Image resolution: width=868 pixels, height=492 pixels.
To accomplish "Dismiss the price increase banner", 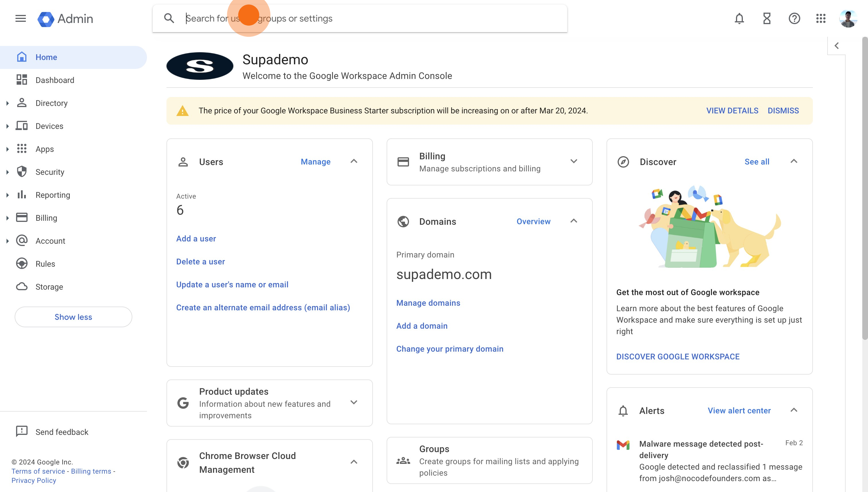I will (x=783, y=111).
